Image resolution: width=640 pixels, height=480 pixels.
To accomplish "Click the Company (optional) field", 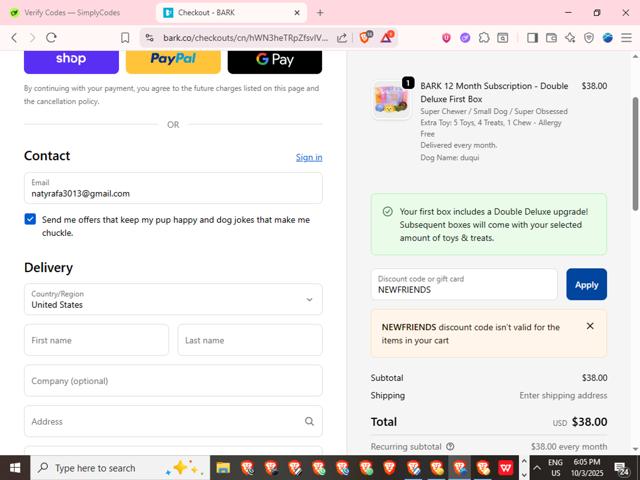I will pos(173,381).
